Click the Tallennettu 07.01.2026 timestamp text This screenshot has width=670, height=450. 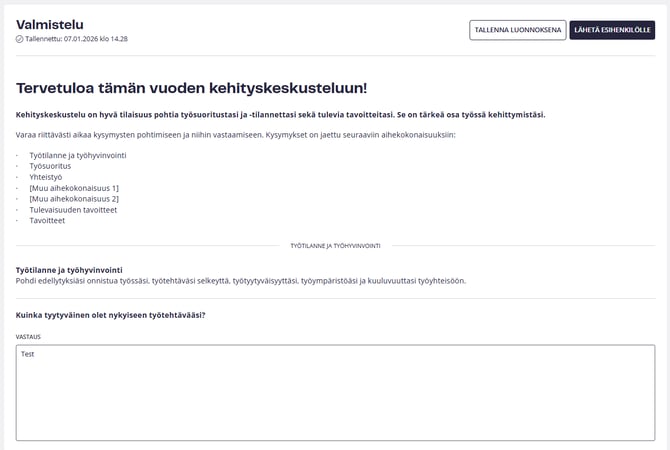[76, 39]
